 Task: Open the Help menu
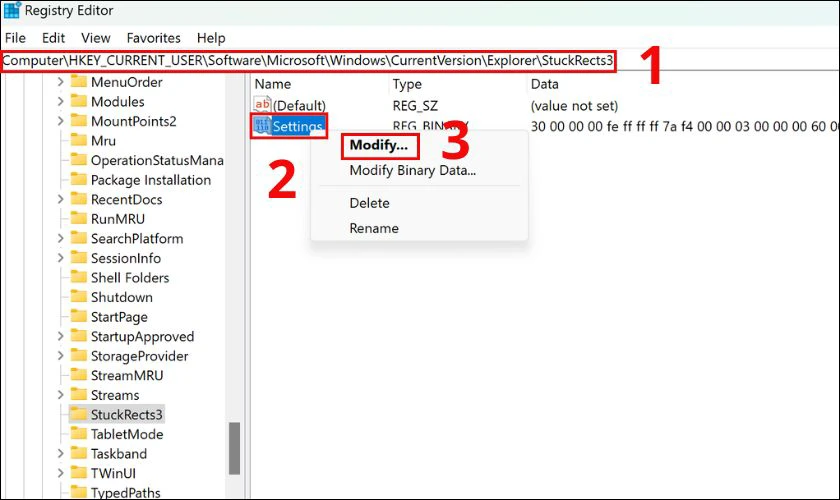coord(211,38)
